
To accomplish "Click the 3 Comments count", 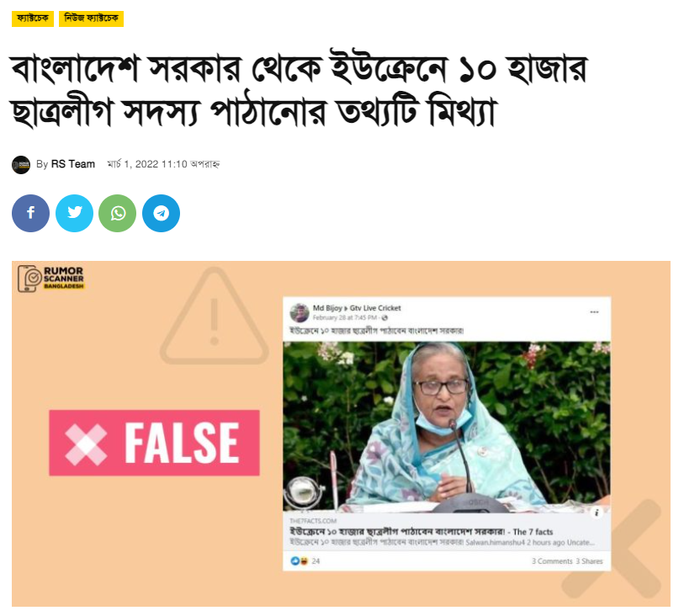I will click(552, 561).
